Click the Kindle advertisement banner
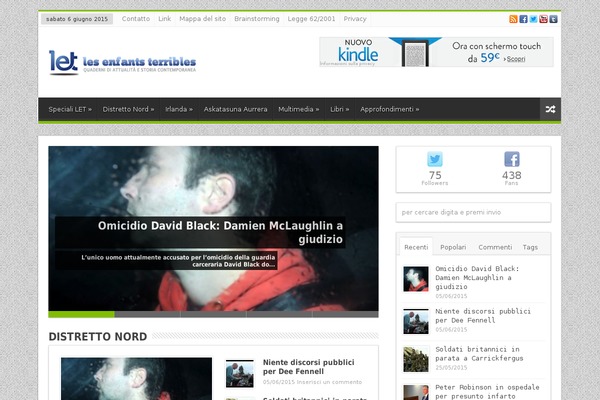The width and height of the screenshot is (600, 400). pyautogui.click(x=436, y=52)
